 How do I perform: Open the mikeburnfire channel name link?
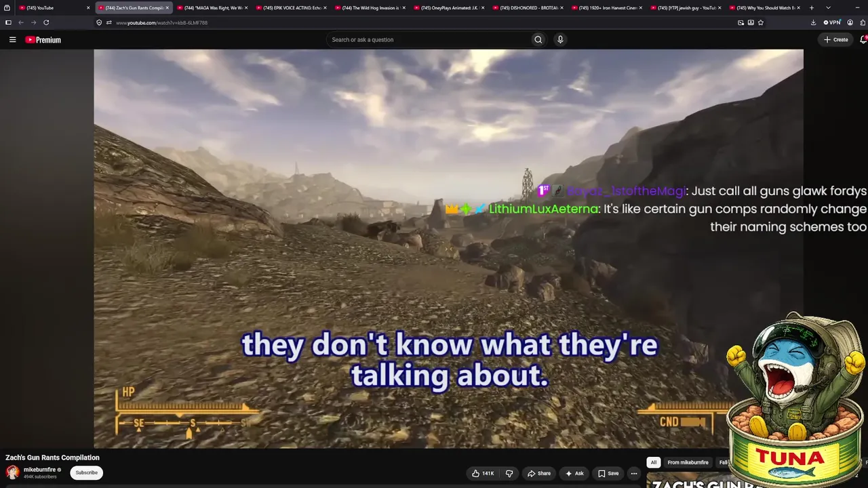click(x=39, y=470)
